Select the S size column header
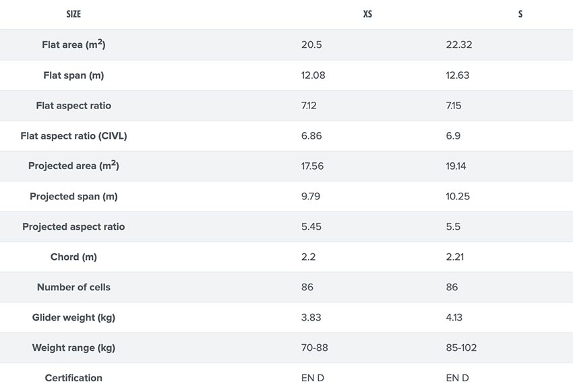This screenshot has width=573, height=392. (x=520, y=14)
